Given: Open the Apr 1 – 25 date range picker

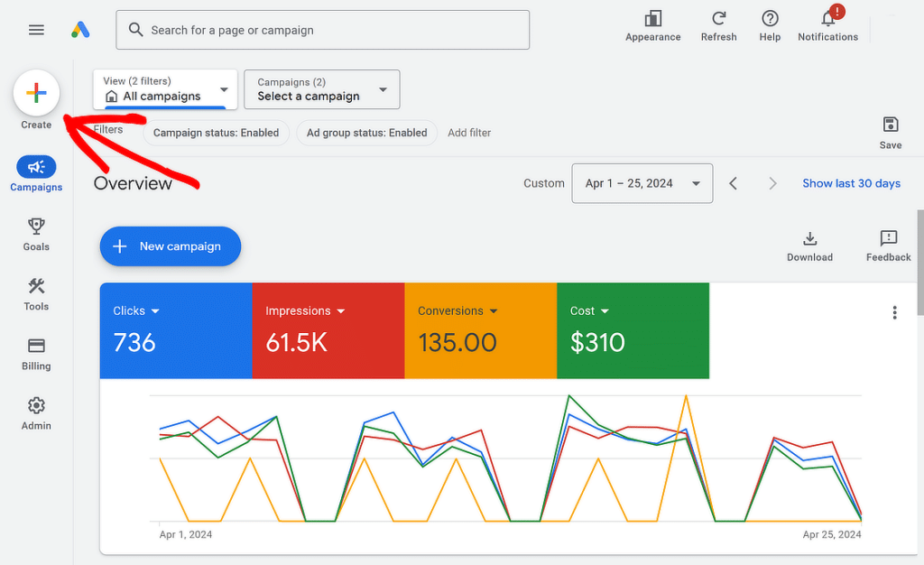Looking at the screenshot, I should coord(642,182).
